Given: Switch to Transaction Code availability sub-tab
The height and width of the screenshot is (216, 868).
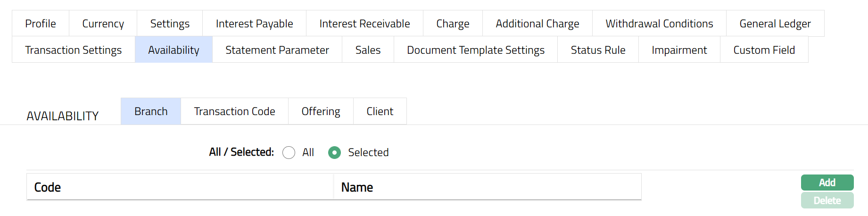Looking at the screenshot, I should click(234, 111).
